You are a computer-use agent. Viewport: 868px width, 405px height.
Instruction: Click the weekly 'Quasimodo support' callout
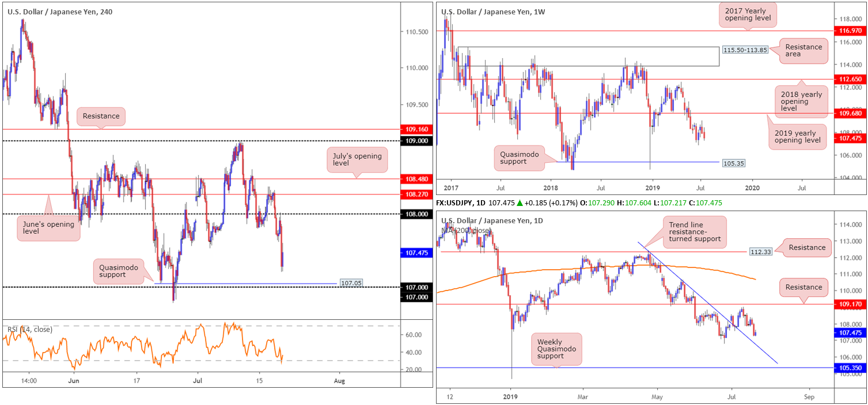click(518, 158)
